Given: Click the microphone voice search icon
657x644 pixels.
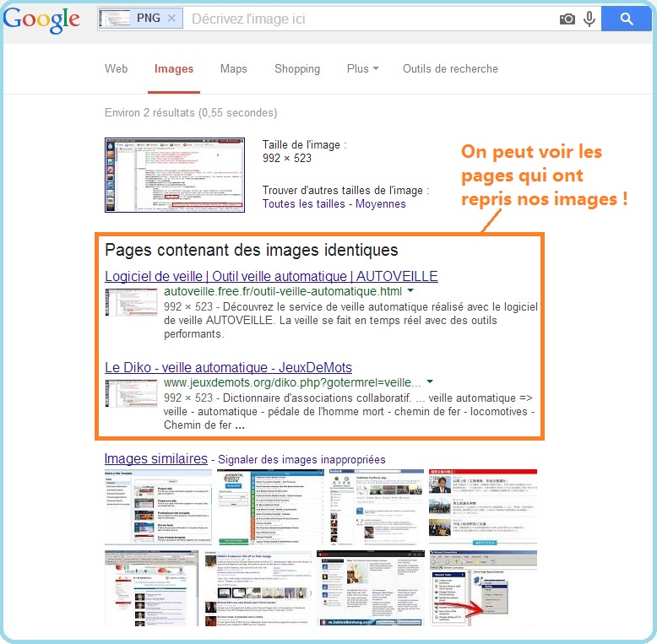Looking at the screenshot, I should [589, 19].
